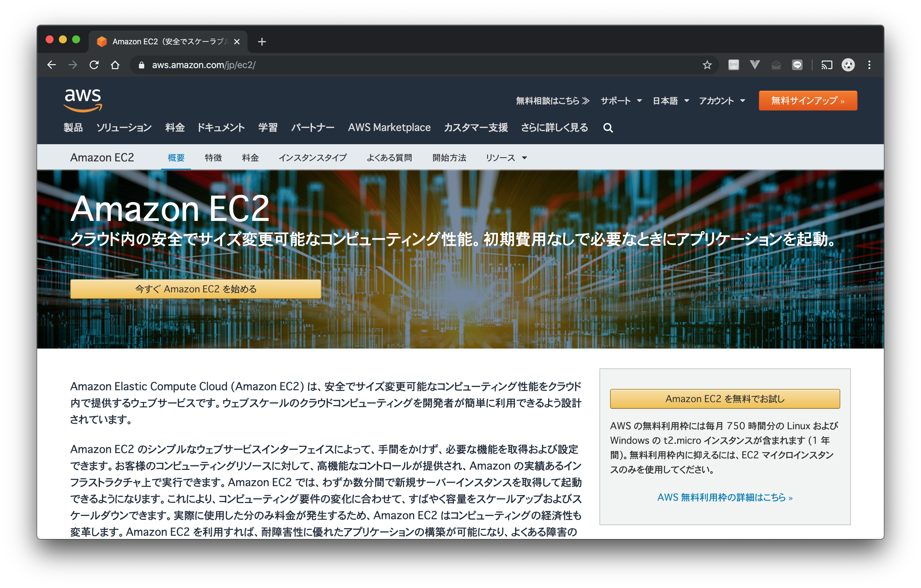The height and width of the screenshot is (588, 921).
Task: Click the browser back arrow
Action: coord(52,65)
